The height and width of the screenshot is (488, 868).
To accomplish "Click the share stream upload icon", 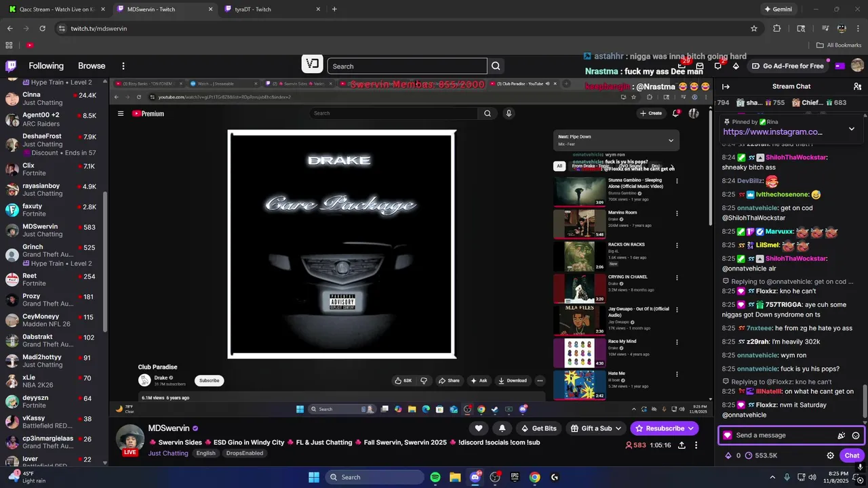I will [x=682, y=445].
